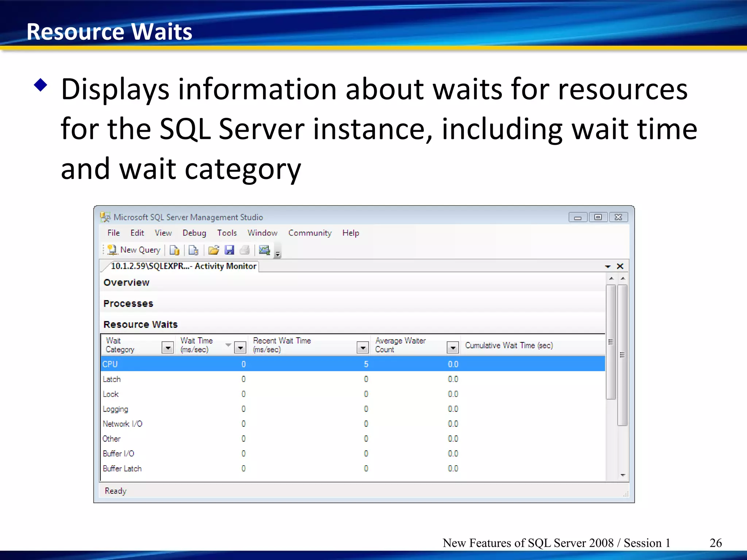Close the Management Studio window
This screenshot has width=747, height=560.
tap(618, 217)
